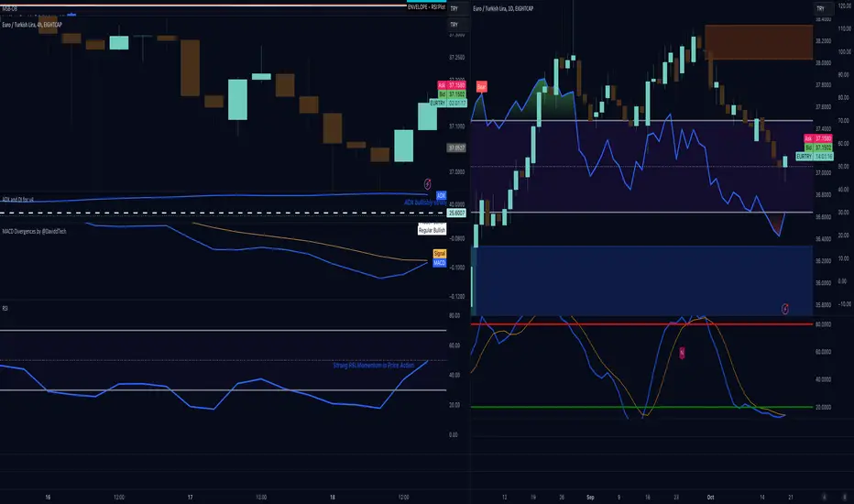
Task: Click the 21 date label on the 1D time axis
Action: coord(791,497)
